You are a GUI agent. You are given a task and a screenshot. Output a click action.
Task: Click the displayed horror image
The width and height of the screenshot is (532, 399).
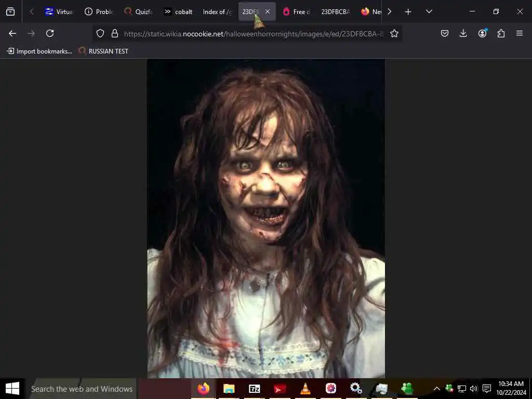(x=265, y=218)
